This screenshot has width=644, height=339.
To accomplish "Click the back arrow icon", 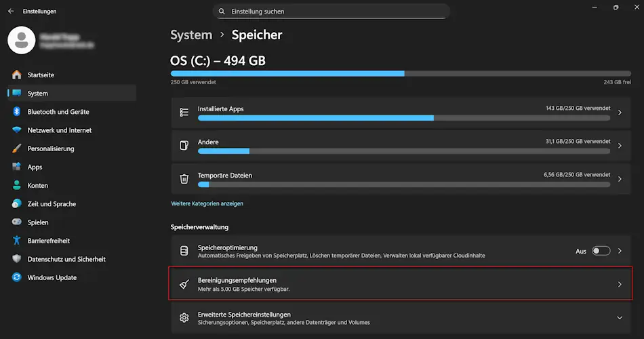I will click(x=11, y=12).
